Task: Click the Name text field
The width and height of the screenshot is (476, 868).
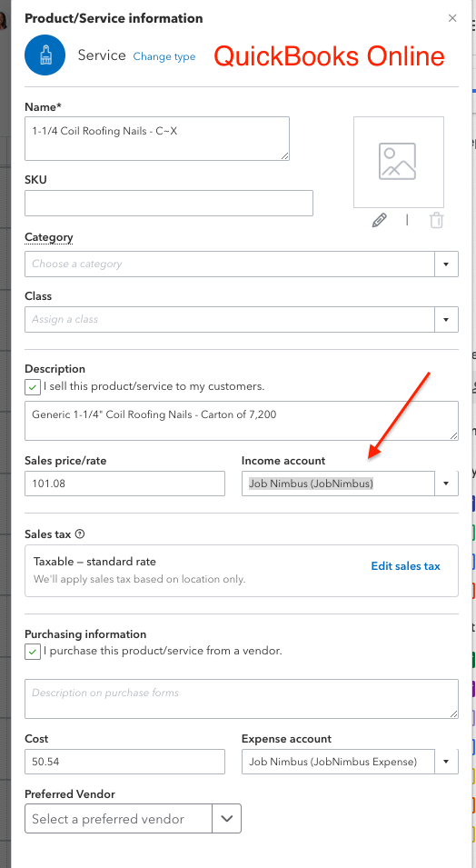Action: [x=157, y=138]
